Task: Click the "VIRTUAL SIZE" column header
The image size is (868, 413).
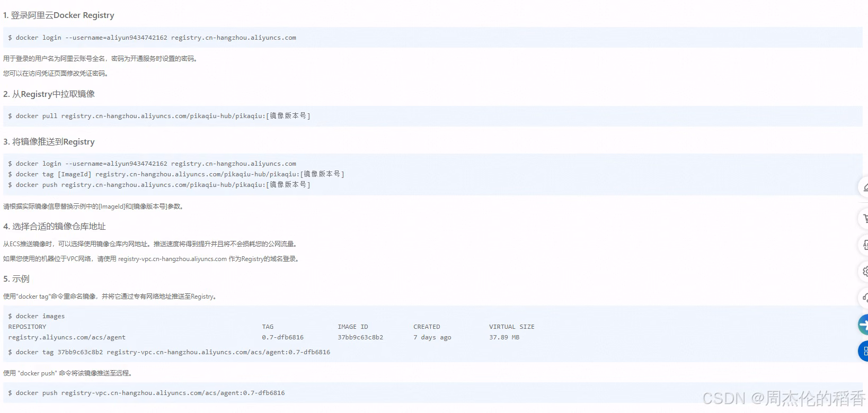Action: coord(512,327)
